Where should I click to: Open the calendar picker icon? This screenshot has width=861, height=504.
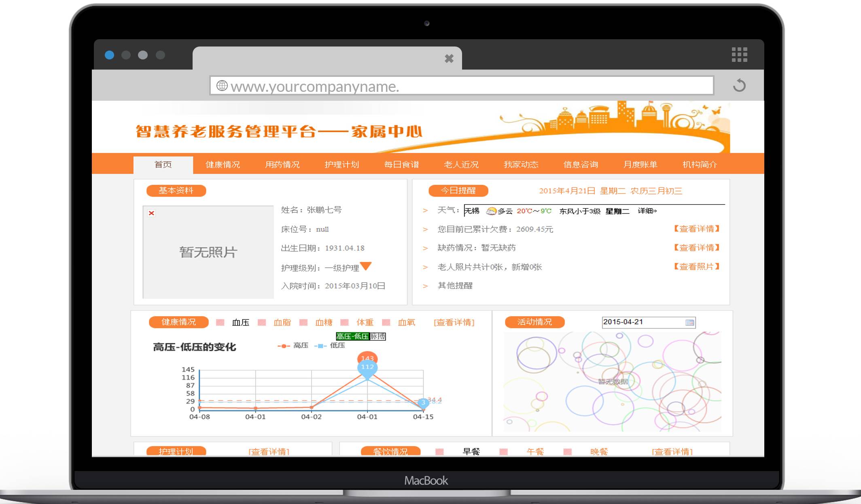tap(689, 322)
